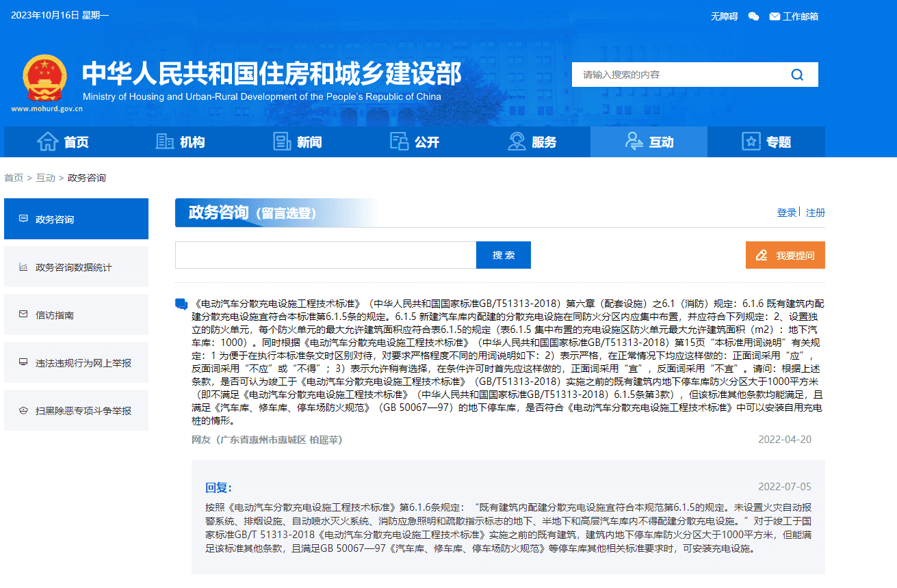Open the 首页 navigation tab

point(62,142)
